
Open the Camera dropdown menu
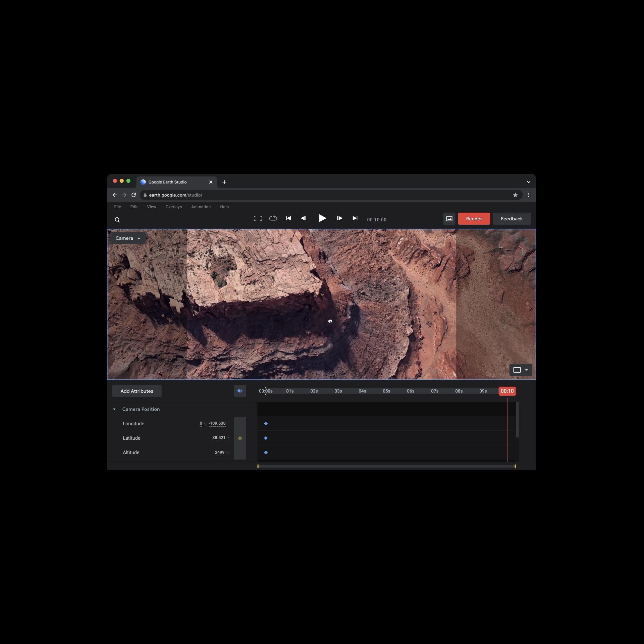click(127, 238)
